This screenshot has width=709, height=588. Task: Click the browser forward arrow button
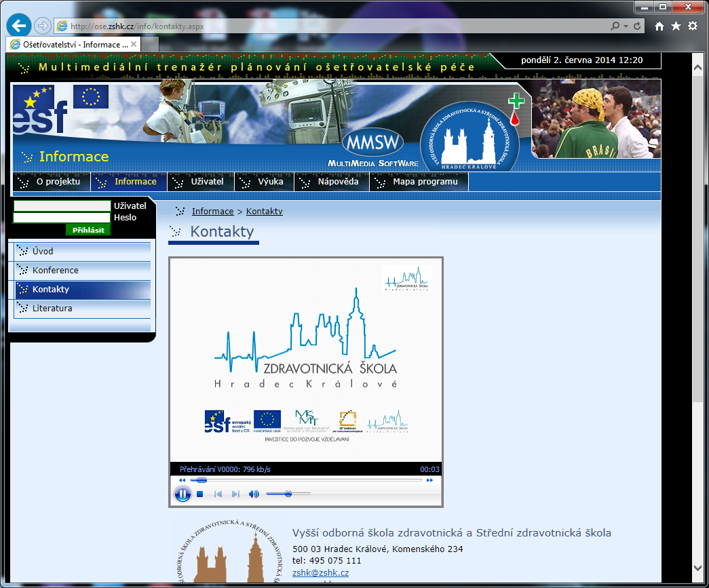43,26
